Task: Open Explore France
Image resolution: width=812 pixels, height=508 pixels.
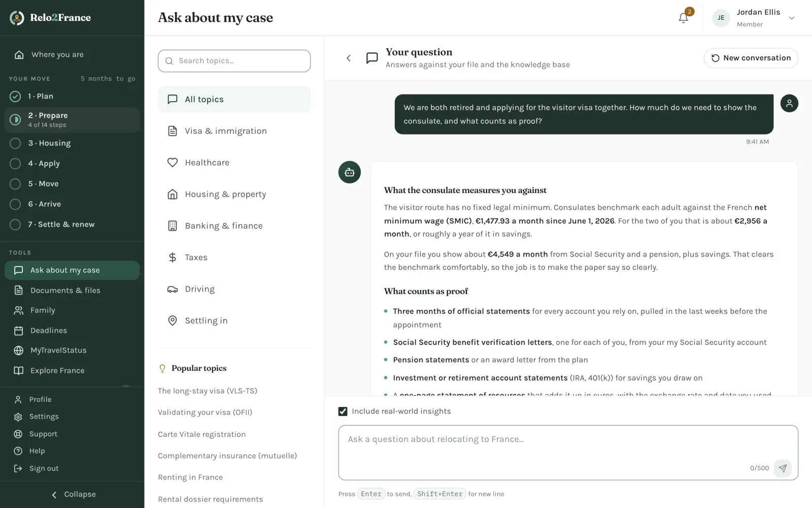Action: click(x=72, y=370)
